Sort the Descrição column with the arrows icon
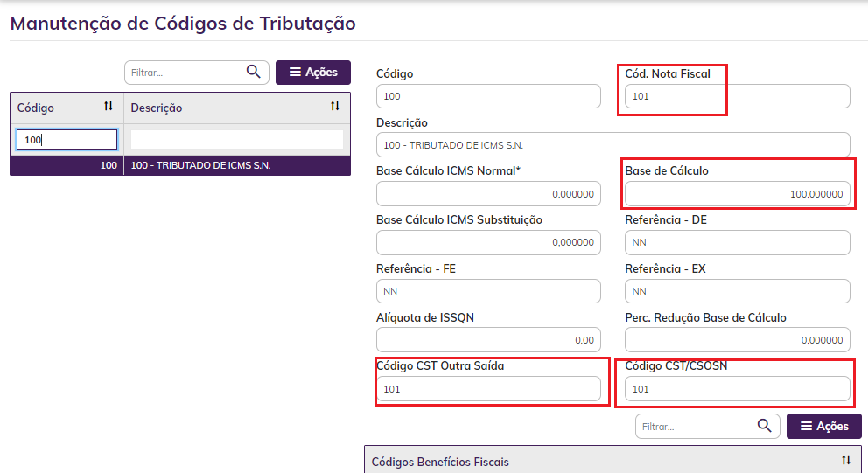The height and width of the screenshot is (473, 868). pos(335,107)
